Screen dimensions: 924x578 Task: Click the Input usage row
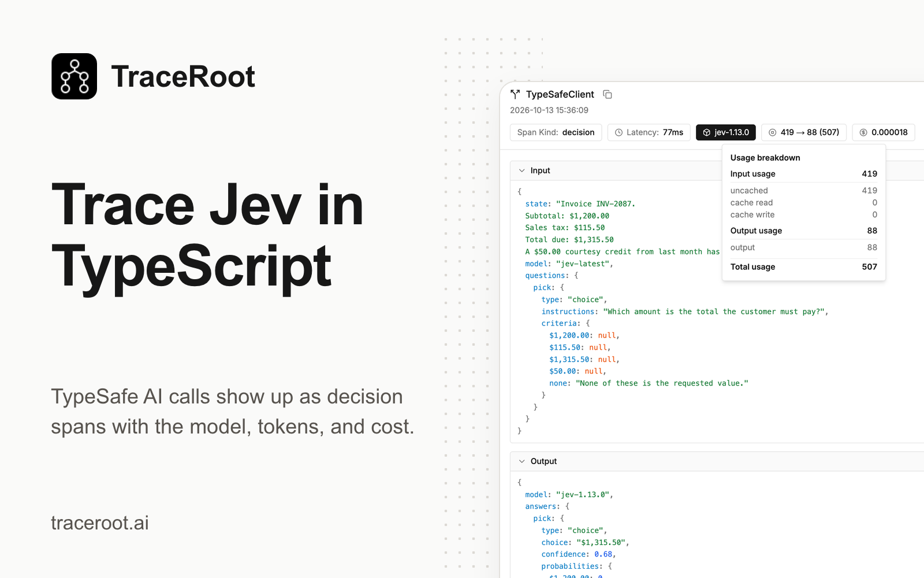pos(804,174)
